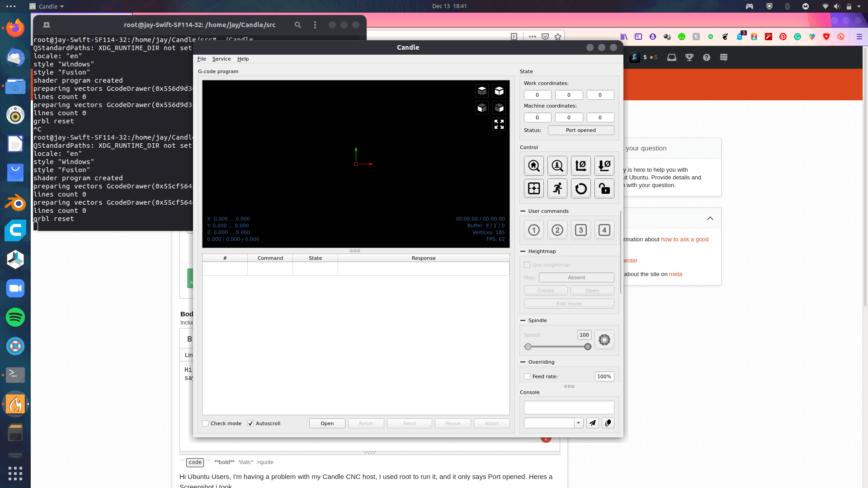Trigger user command button 1
868x488 pixels.
[x=534, y=230]
